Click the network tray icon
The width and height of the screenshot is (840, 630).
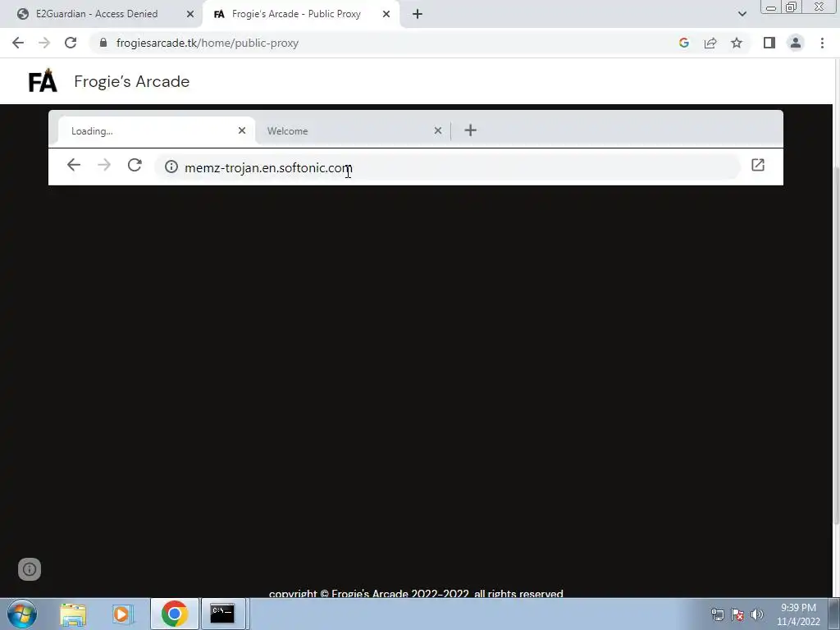click(x=717, y=614)
